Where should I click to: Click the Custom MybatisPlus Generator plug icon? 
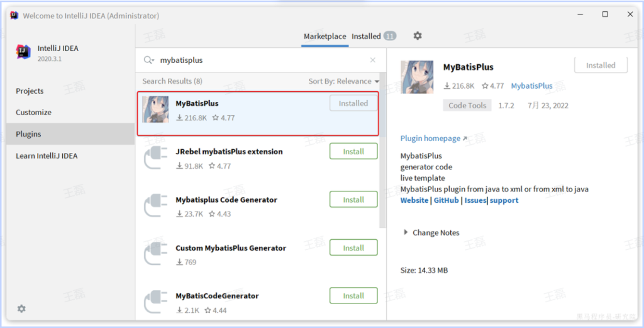[155, 254]
